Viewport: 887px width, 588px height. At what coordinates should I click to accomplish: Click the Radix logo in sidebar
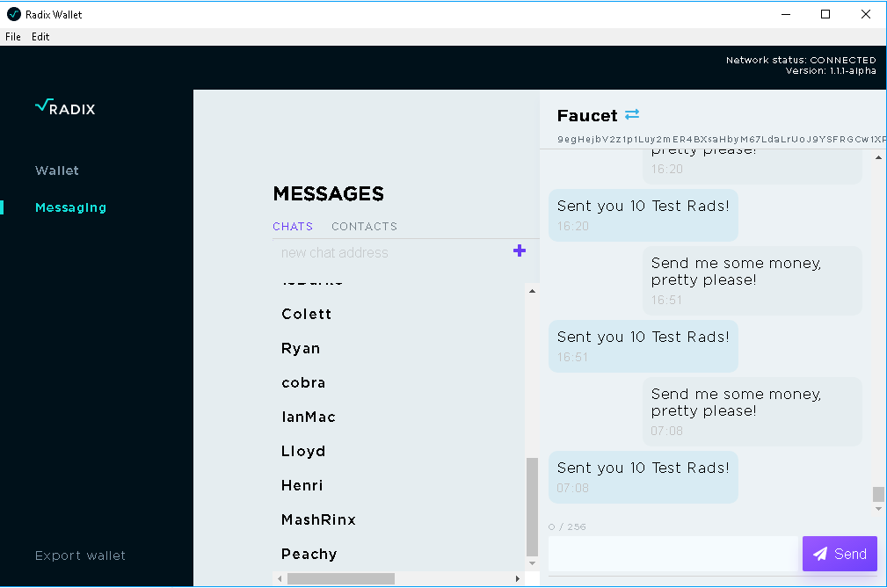[65, 107]
